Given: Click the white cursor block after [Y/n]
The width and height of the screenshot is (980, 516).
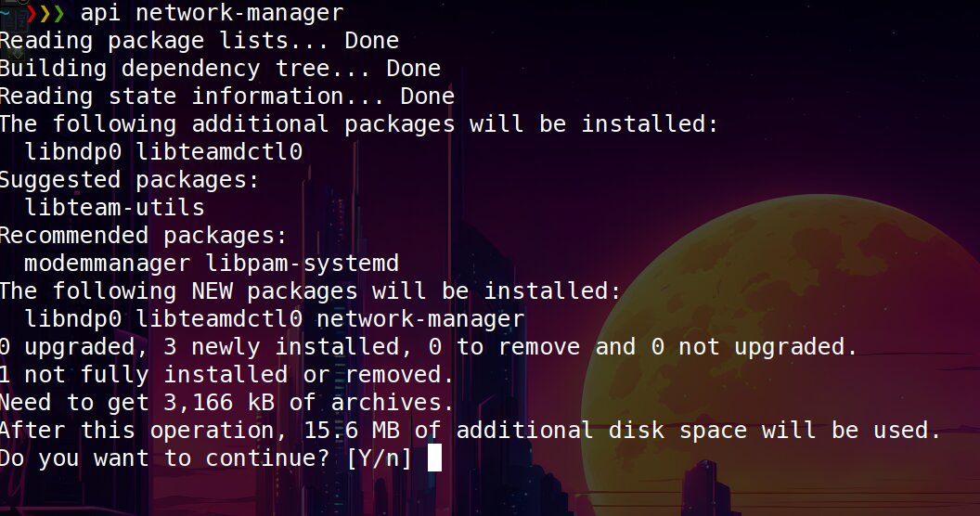Looking at the screenshot, I should (434, 458).
